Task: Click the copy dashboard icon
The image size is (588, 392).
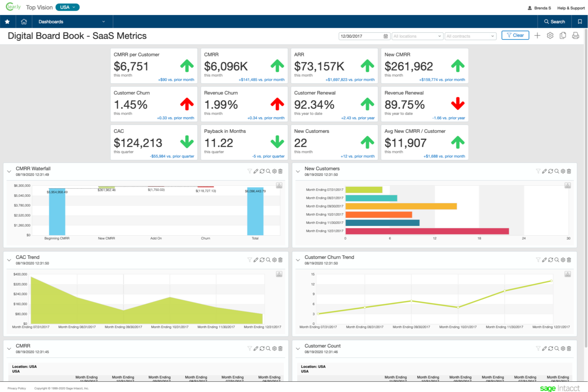Action: pyautogui.click(x=563, y=36)
